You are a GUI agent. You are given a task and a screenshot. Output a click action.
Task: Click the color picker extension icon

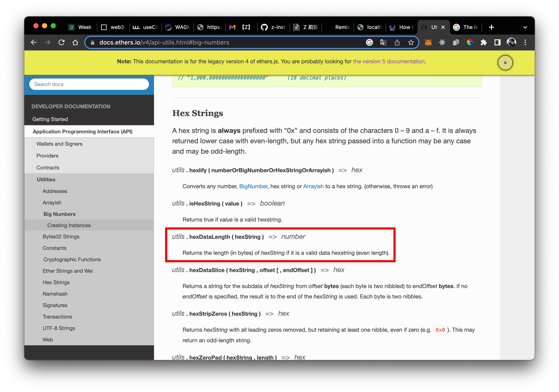tap(470, 43)
